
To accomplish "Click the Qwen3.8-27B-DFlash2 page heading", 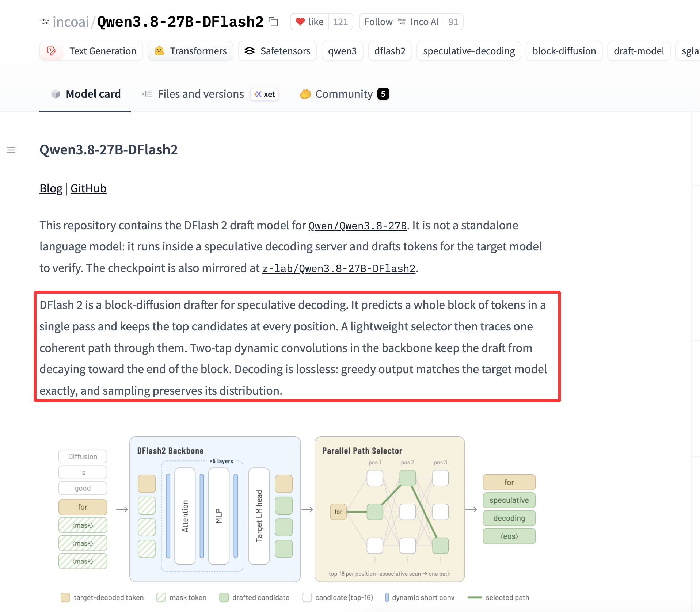I will (x=109, y=150).
